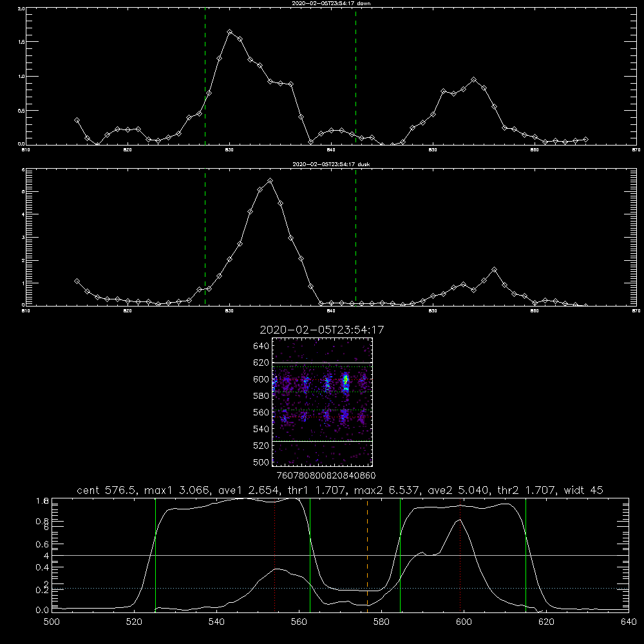Viewport: 644px width, 644px height.
Task: Click the 0.2 label on the bottom profile y-axis
Action: click(43, 590)
